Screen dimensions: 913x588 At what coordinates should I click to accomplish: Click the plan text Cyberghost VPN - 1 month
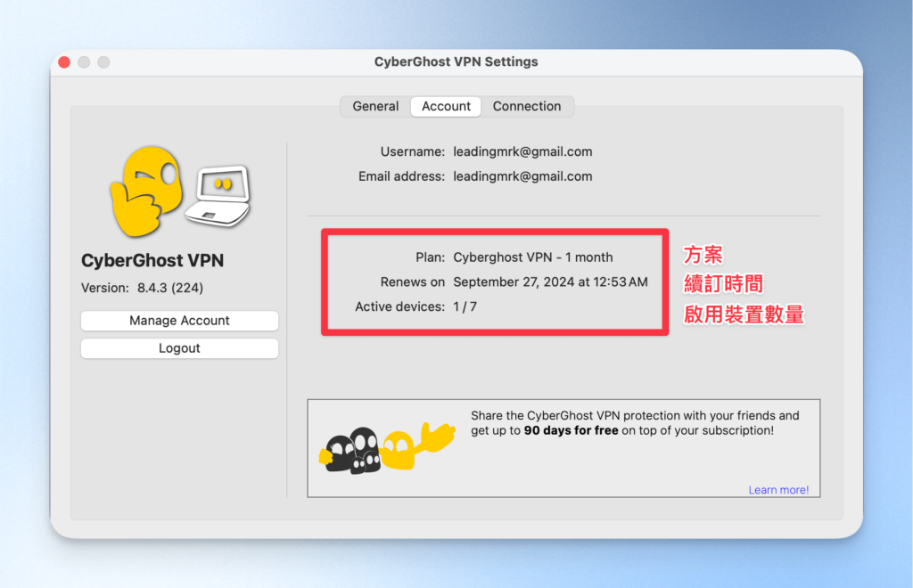[533, 257]
